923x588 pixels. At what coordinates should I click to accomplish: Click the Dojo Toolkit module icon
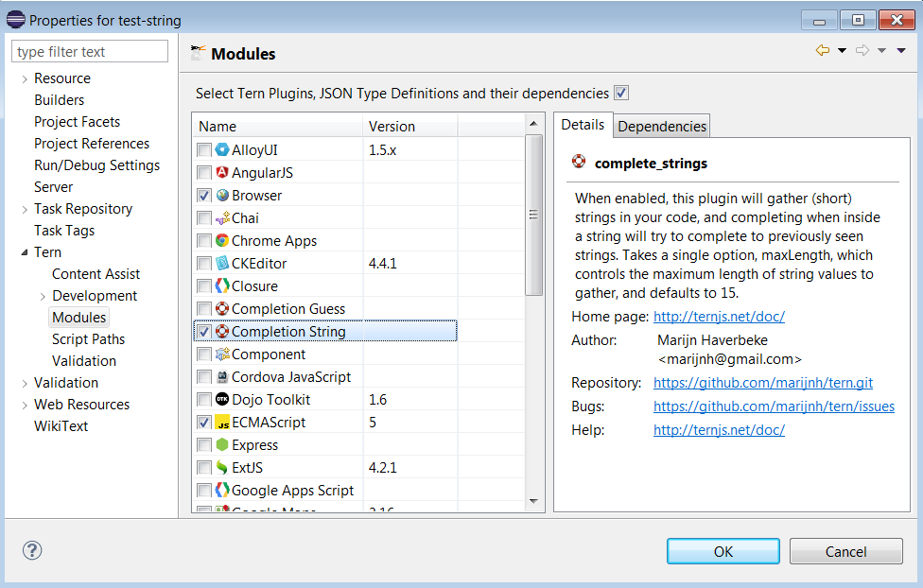[x=222, y=400]
